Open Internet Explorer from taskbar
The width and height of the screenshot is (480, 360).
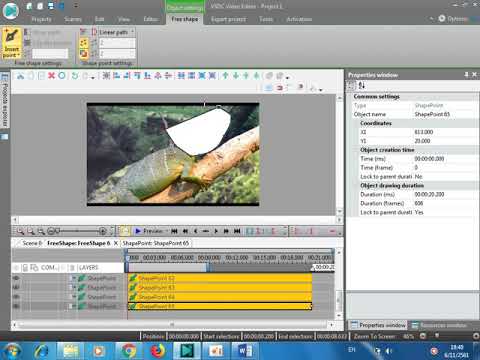41,351
